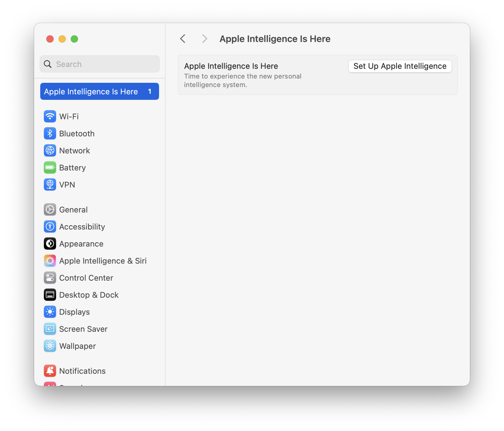Click the search magnifier icon
This screenshot has width=504, height=431.
point(48,64)
